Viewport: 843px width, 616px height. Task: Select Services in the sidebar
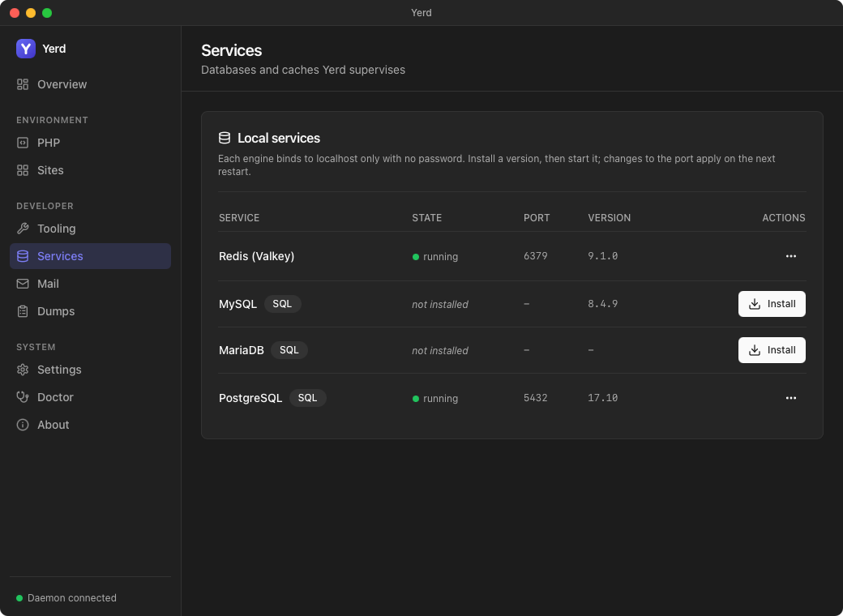click(90, 256)
